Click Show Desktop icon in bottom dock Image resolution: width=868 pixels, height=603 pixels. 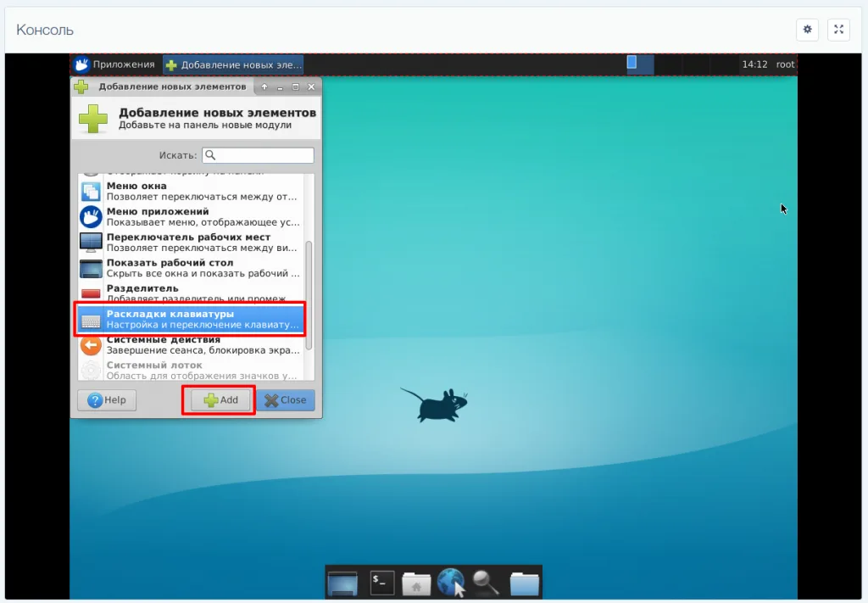[342, 583]
